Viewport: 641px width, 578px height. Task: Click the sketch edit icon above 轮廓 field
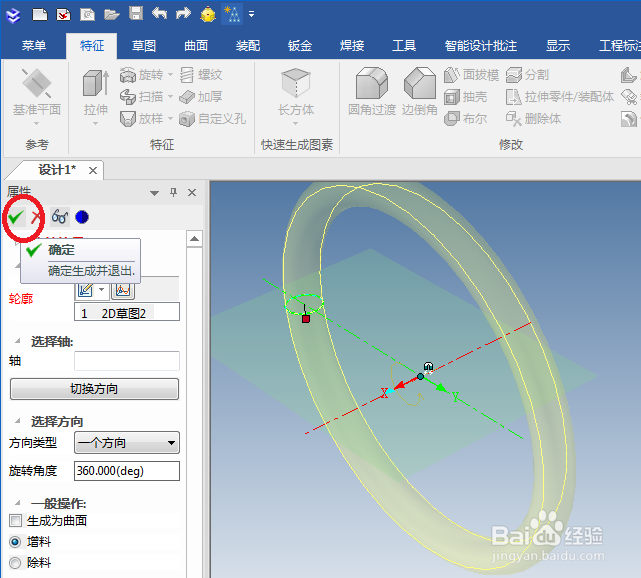pyautogui.click(x=85, y=290)
